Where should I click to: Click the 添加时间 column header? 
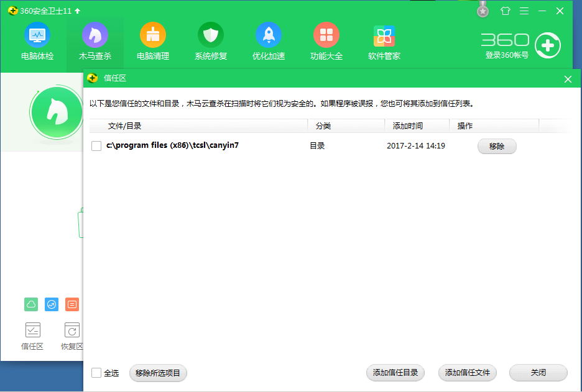click(417, 125)
